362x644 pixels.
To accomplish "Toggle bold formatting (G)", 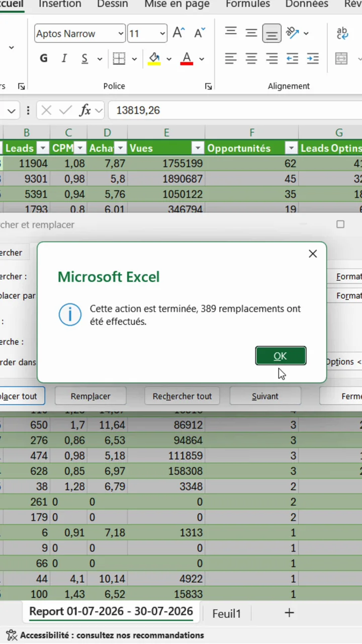I will pos(44,59).
